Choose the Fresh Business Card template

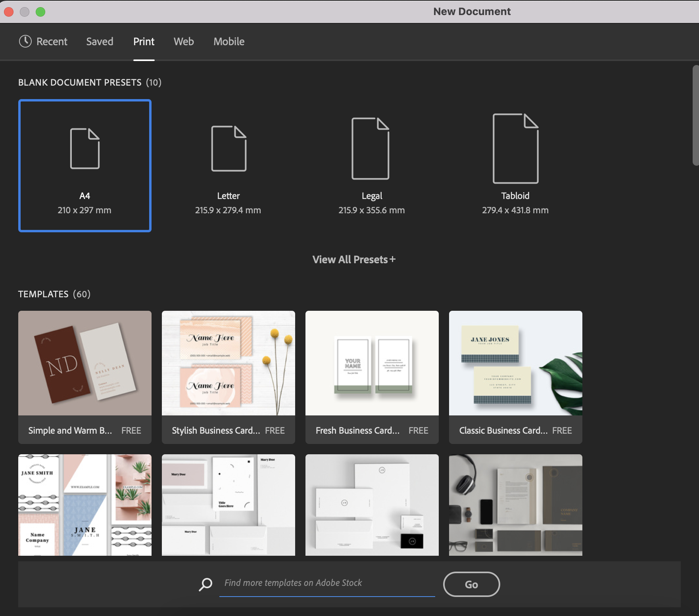tap(371, 363)
